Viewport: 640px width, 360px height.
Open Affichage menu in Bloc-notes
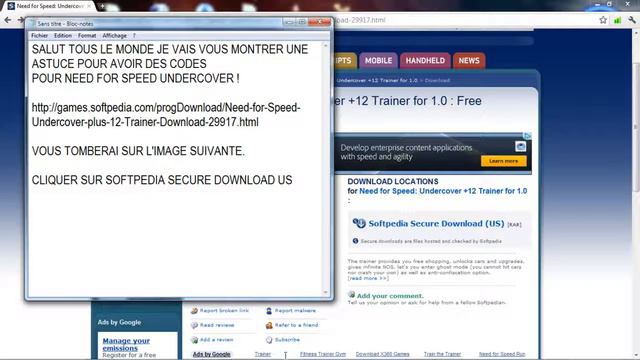point(114,36)
